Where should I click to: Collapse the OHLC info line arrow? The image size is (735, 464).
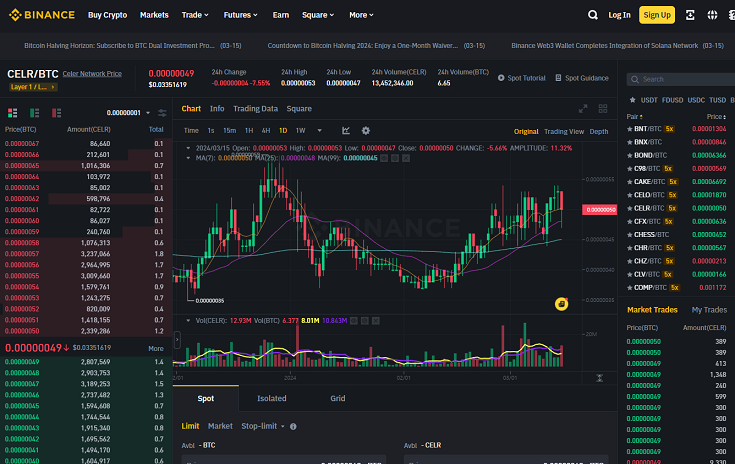188,148
